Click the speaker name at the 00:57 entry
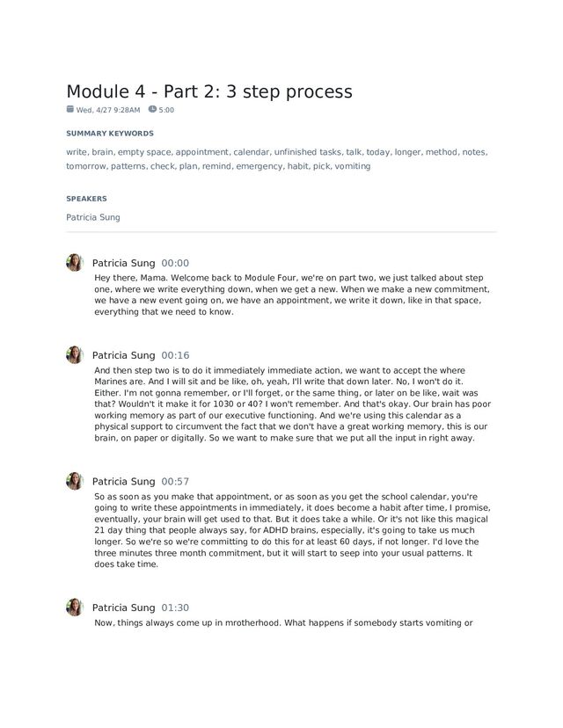The image size is (563, 728). [123, 482]
